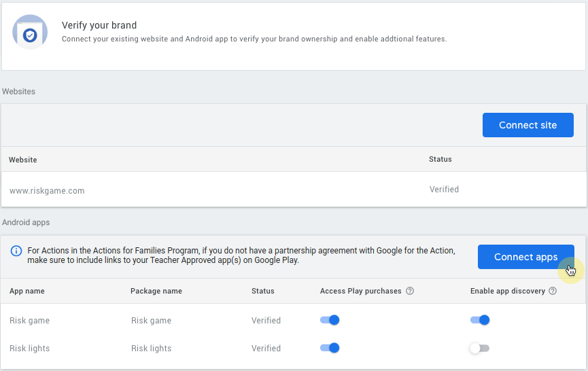Select the www.riskgame.com website row

click(47, 191)
